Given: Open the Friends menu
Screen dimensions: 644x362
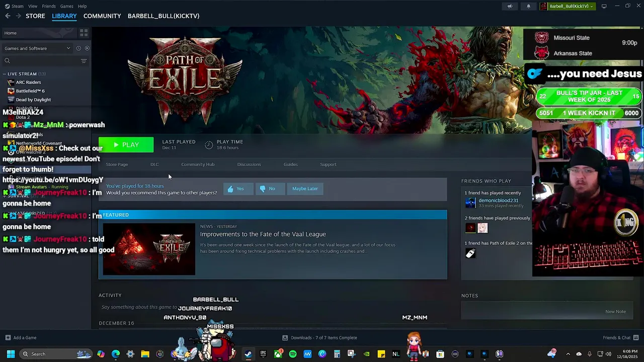Looking at the screenshot, I should tap(49, 6).
